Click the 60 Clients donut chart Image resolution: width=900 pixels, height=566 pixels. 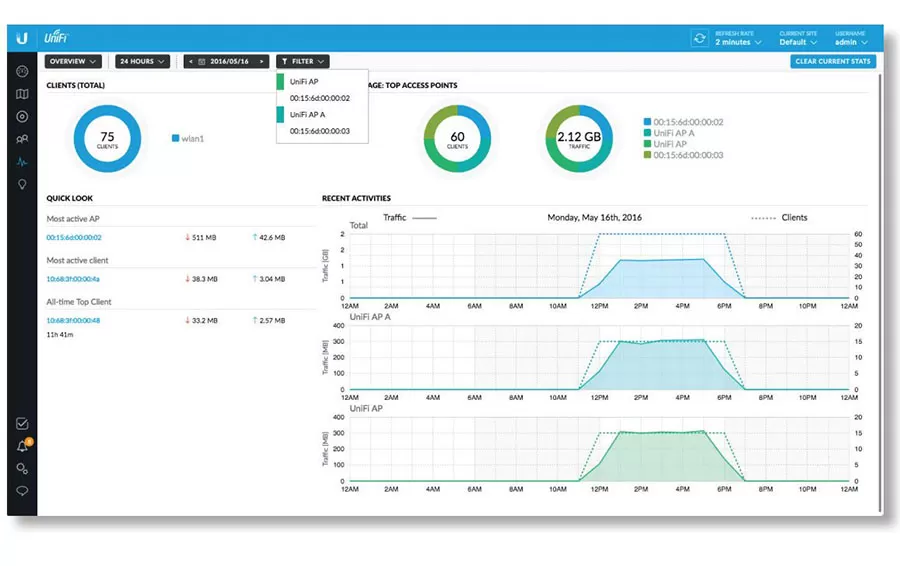[x=457, y=138]
